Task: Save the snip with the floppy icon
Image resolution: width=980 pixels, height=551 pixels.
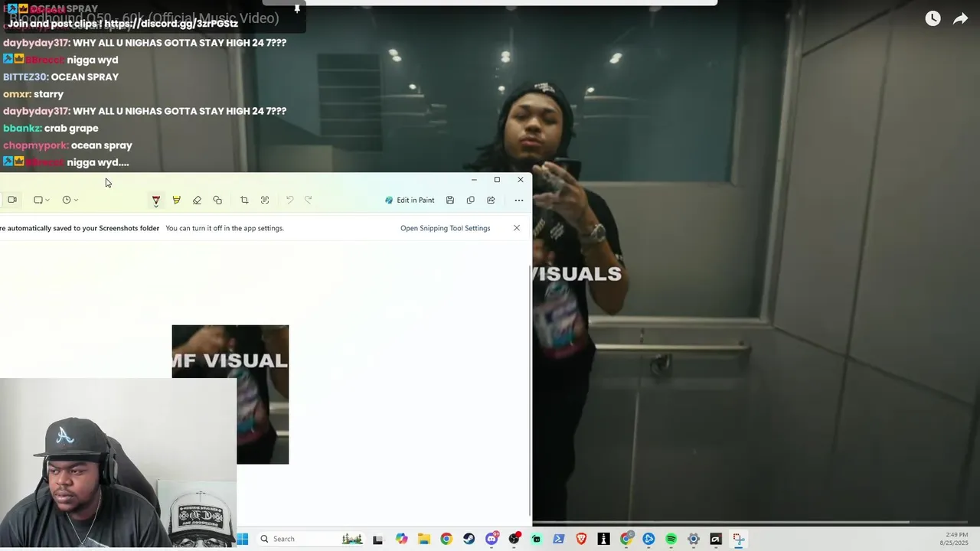Action: [450, 200]
